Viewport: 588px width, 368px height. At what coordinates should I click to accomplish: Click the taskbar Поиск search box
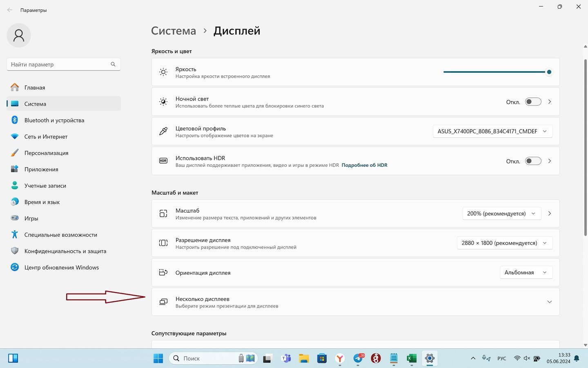point(213,359)
